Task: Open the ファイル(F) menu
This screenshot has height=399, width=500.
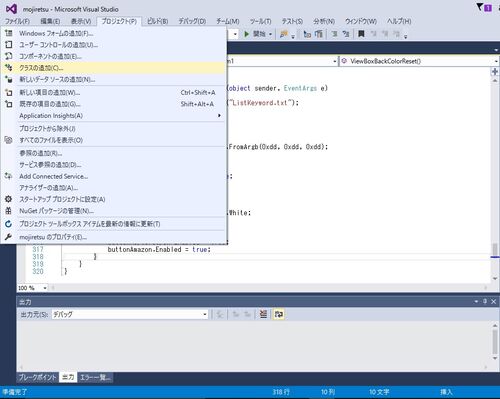Action: pos(17,21)
